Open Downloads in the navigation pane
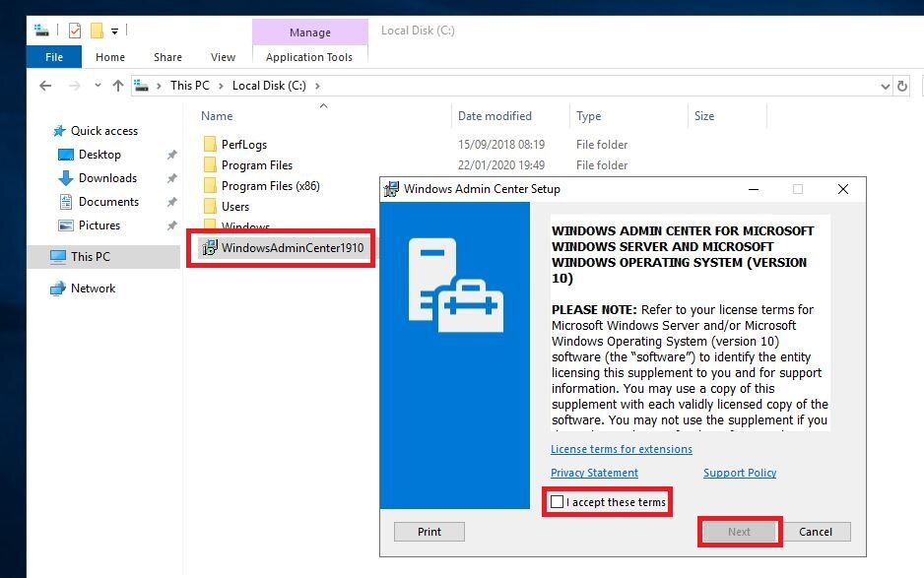The width and height of the screenshot is (924, 578). tap(107, 178)
